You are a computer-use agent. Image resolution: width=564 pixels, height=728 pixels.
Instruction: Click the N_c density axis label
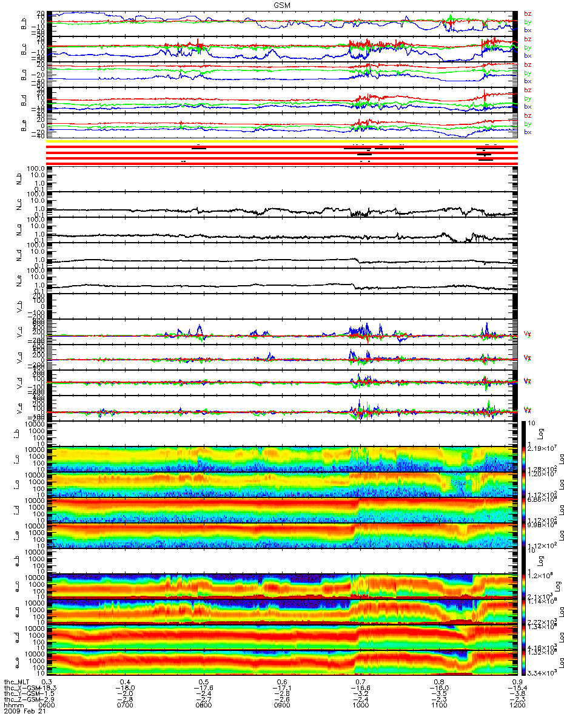18,204
